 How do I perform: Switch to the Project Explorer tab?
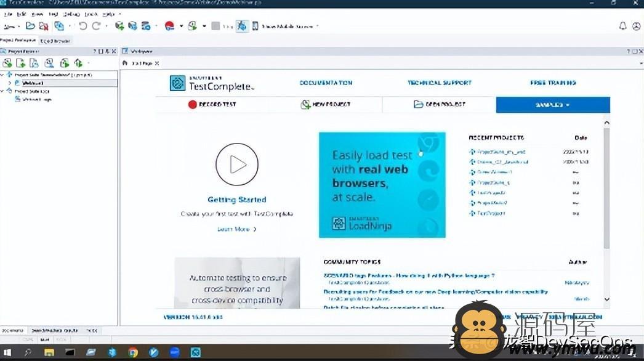[18, 40]
